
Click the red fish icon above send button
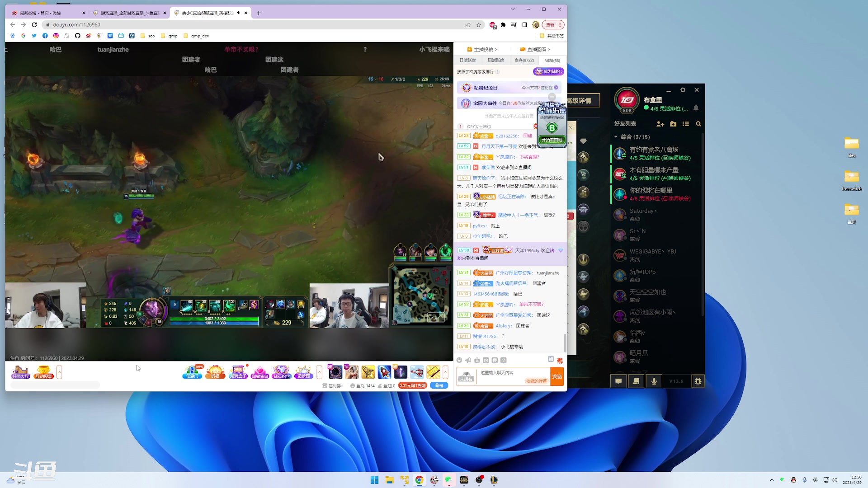point(560,360)
